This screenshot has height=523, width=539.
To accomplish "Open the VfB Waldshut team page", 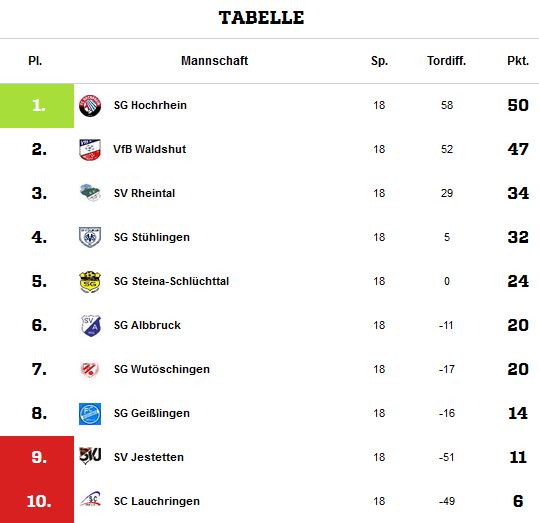I will 150,149.
